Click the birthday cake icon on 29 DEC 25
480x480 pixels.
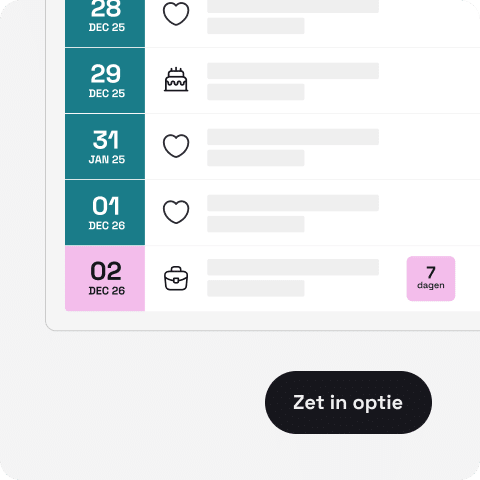tap(176, 79)
